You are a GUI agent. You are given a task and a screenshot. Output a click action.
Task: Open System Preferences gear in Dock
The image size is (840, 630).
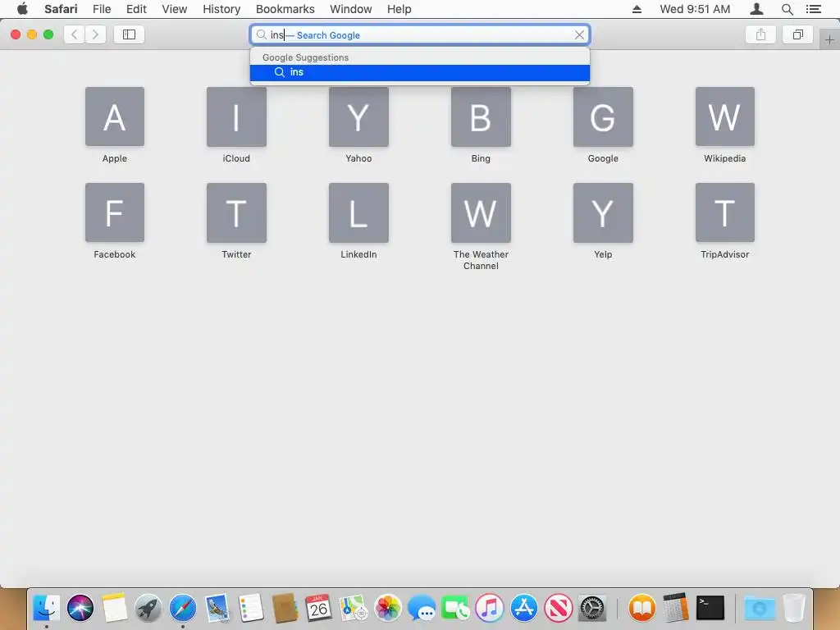(592, 608)
